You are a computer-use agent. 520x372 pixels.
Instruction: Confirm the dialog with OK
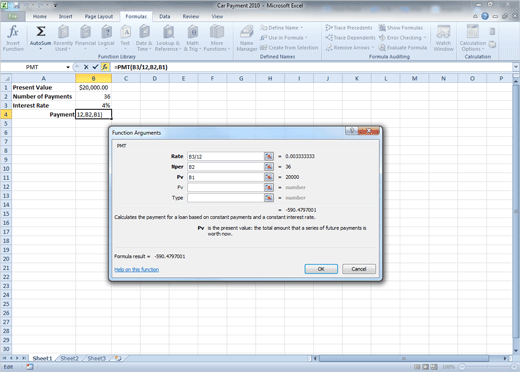[x=321, y=269]
